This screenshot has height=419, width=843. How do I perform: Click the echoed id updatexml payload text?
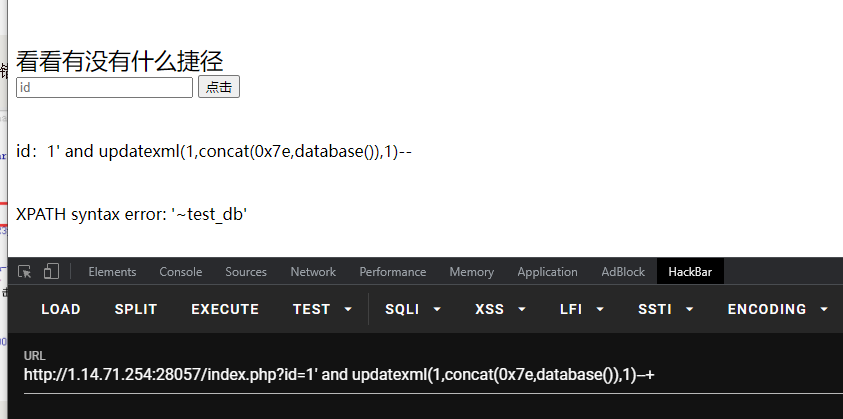coord(214,152)
